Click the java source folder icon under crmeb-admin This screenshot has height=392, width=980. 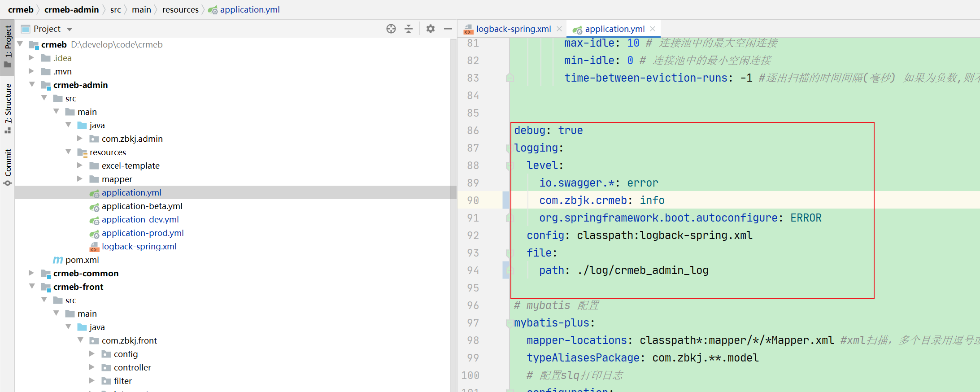pos(82,125)
